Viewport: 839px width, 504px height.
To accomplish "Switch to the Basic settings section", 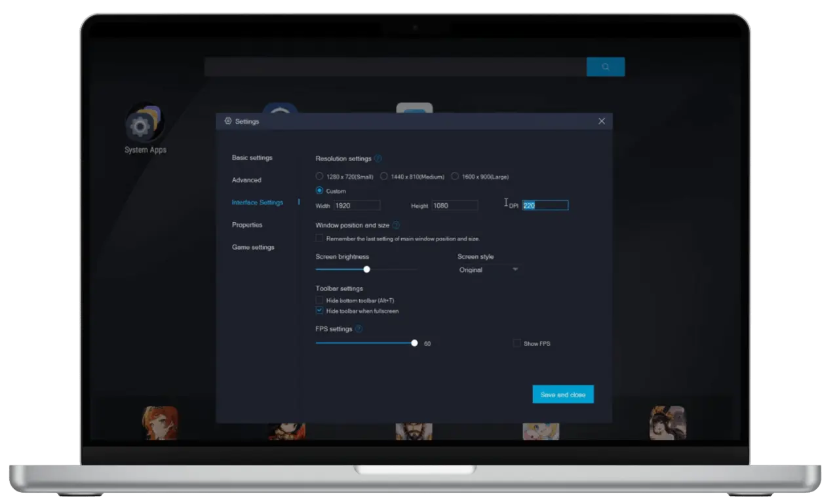I will tap(251, 157).
